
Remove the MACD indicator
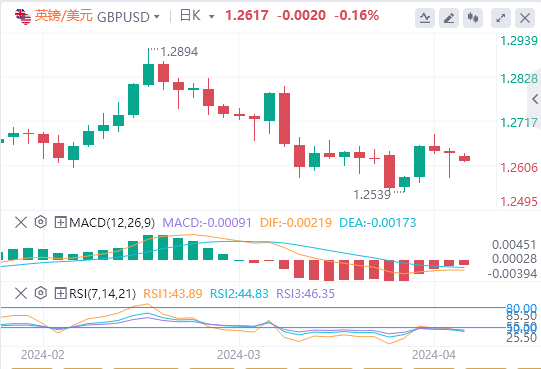click(21, 222)
